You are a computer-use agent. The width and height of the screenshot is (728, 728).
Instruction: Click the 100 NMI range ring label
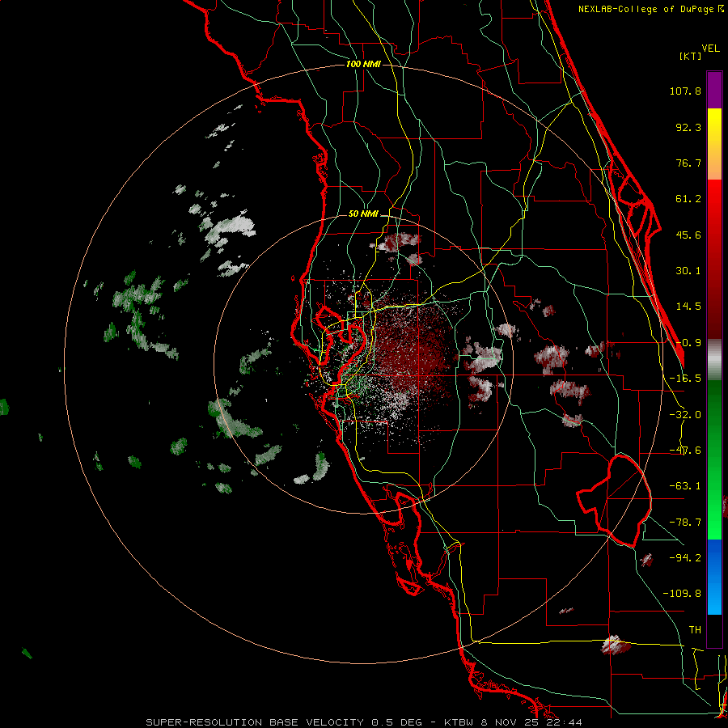coord(363,64)
